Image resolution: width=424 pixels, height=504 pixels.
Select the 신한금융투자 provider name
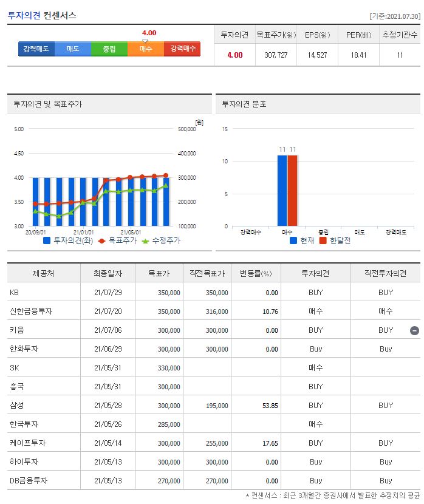coord(31,311)
